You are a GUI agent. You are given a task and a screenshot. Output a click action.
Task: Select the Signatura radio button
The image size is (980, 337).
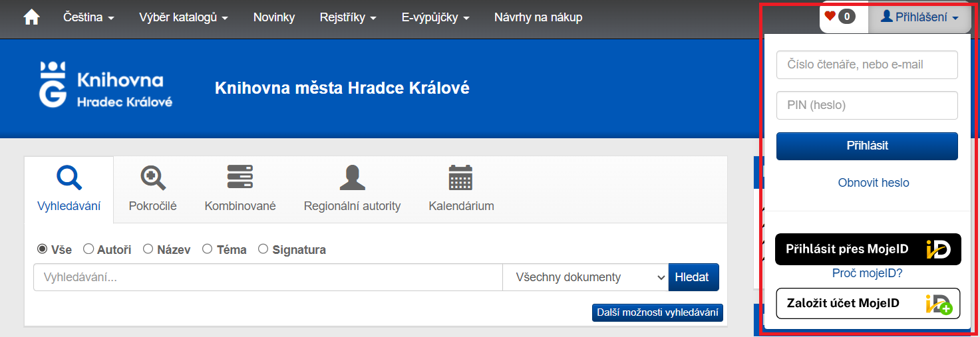(x=263, y=249)
